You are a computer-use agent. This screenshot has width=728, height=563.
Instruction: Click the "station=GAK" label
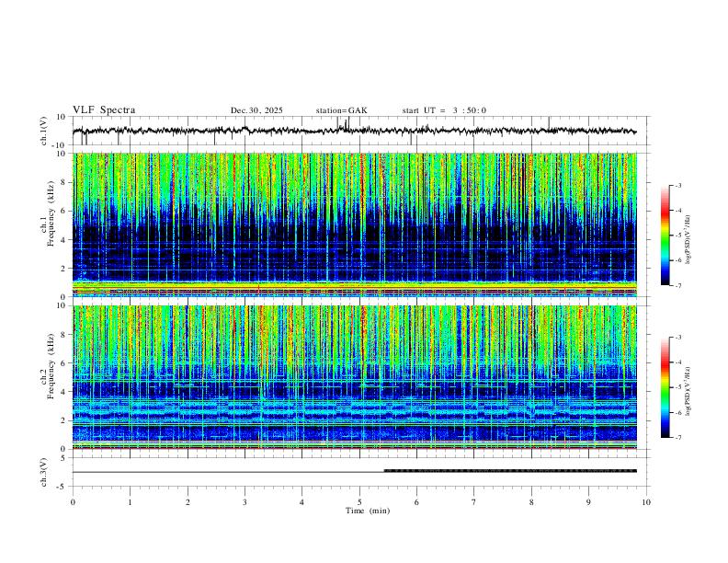(x=341, y=110)
